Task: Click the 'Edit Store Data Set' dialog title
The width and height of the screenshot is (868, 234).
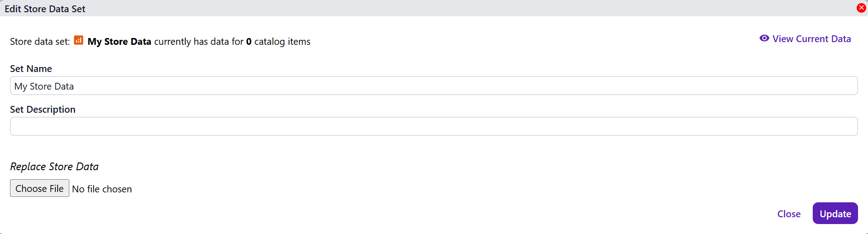Action: (45, 9)
